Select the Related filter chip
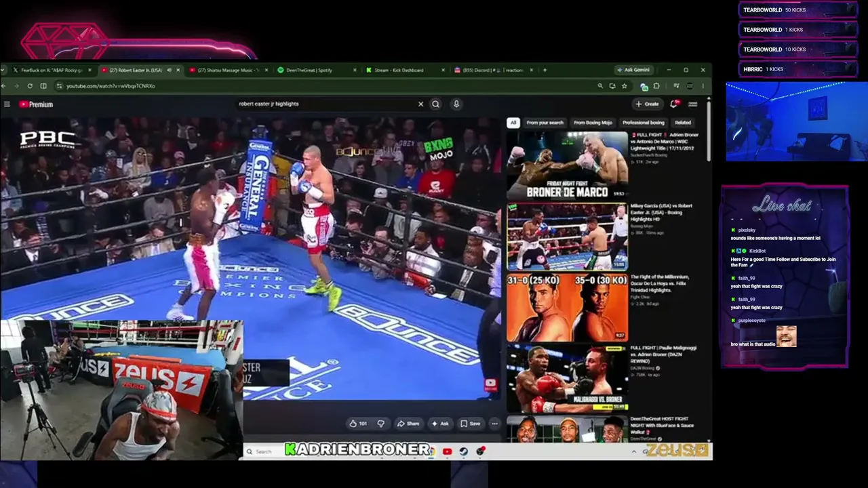This screenshot has width=868, height=488. [x=683, y=123]
